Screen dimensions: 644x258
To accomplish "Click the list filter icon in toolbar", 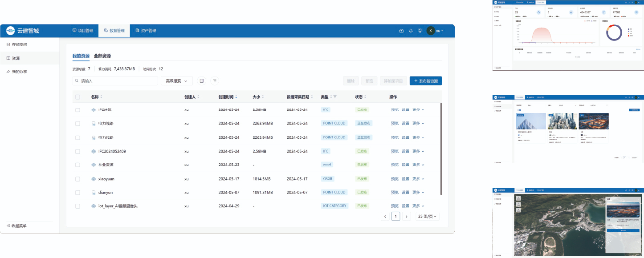I will (215, 81).
